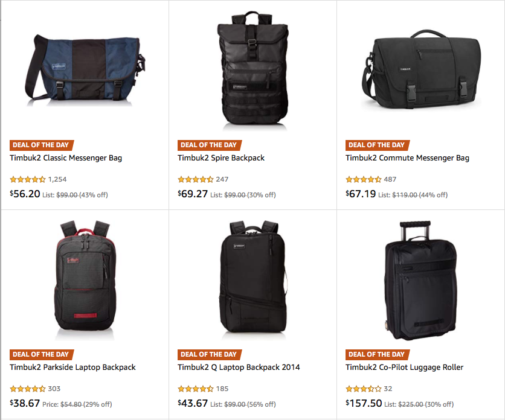Screen dimensions: 505x420
Task: Open the Timbuk2 Commute Messenger Bag title link
Action: pos(407,158)
